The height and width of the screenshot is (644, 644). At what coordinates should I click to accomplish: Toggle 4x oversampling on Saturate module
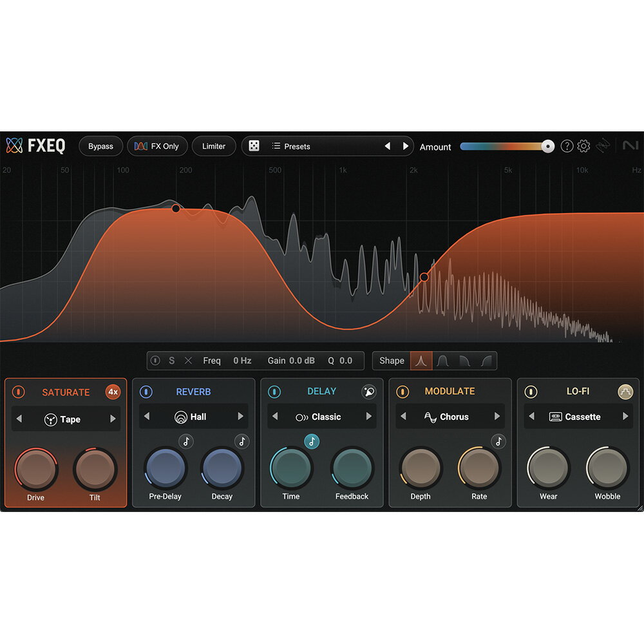[113, 392]
